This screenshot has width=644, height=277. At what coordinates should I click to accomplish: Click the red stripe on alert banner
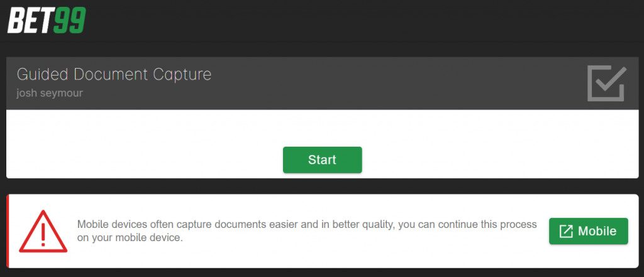click(x=8, y=232)
